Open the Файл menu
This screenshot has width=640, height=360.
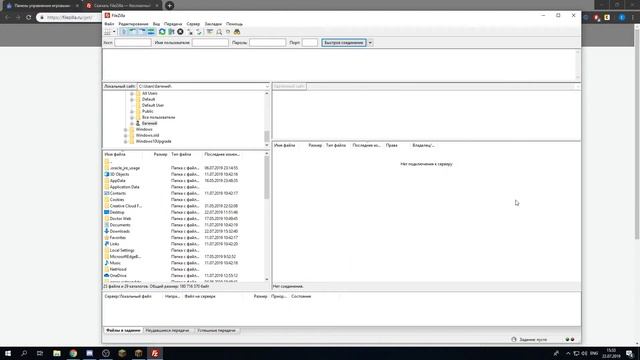(x=109, y=24)
